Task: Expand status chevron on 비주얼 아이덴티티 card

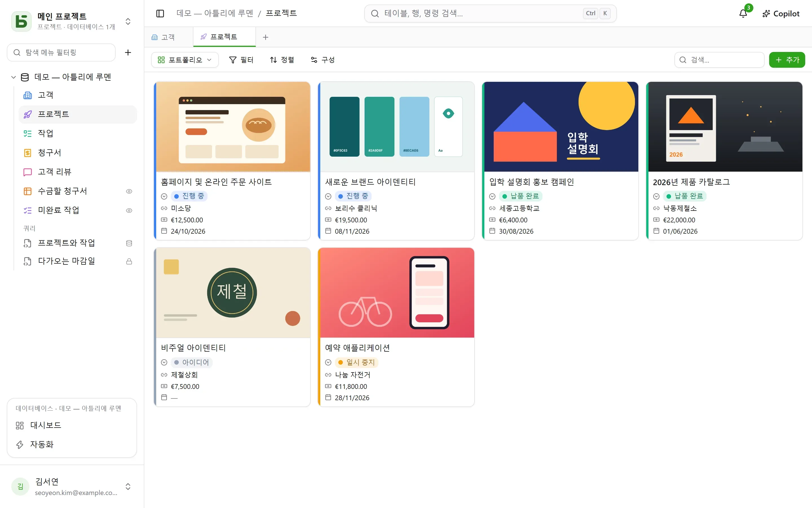Action: (164, 362)
